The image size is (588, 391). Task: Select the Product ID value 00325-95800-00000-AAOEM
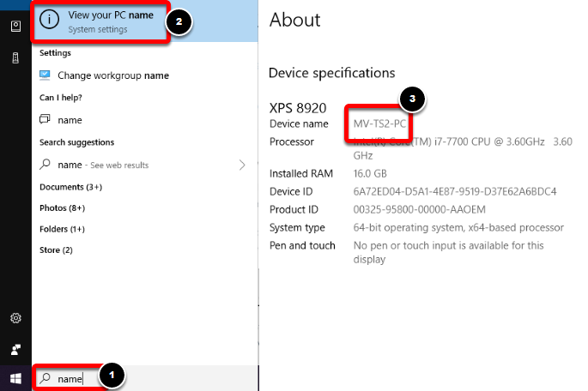[x=419, y=209]
